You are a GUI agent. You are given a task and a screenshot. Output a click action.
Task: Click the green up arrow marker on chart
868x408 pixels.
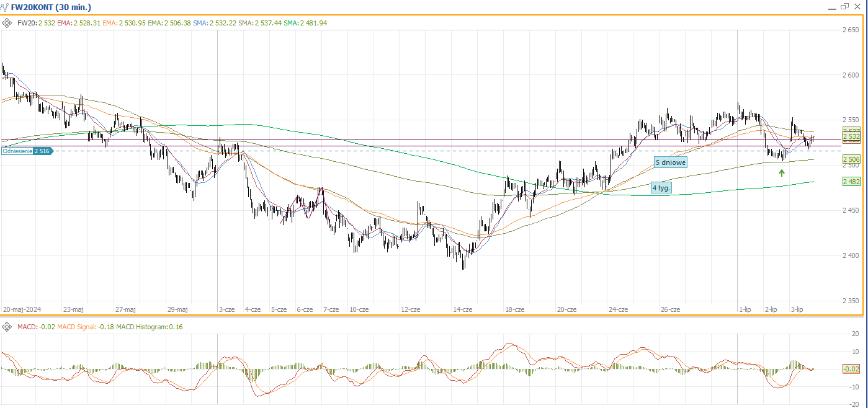point(782,173)
